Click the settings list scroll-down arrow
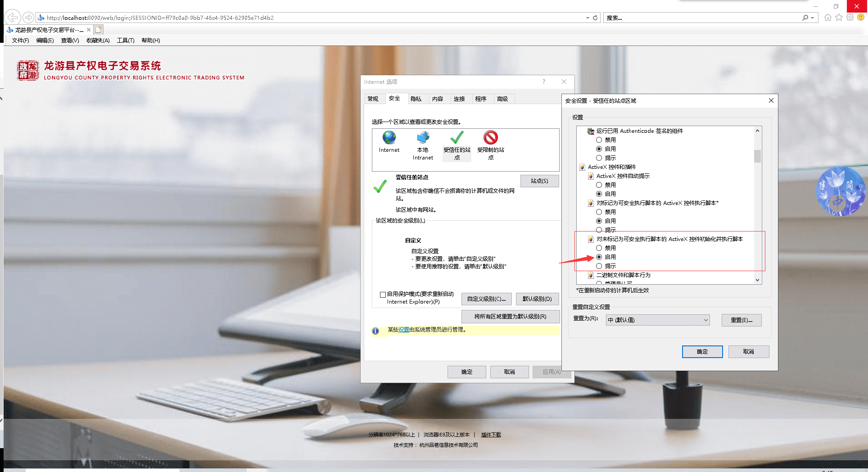The width and height of the screenshot is (868, 472). (x=758, y=280)
